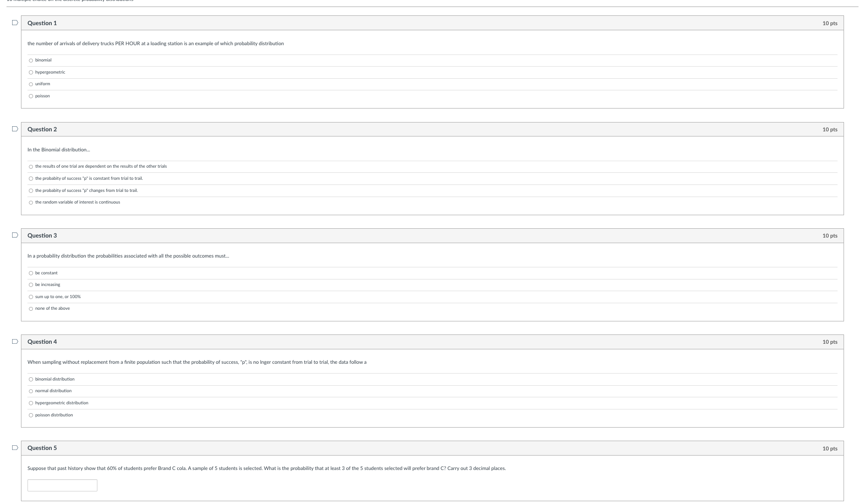Choose "binomial distribution" in Question 4
The height and width of the screenshot is (504, 865).
pyautogui.click(x=31, y=379)
